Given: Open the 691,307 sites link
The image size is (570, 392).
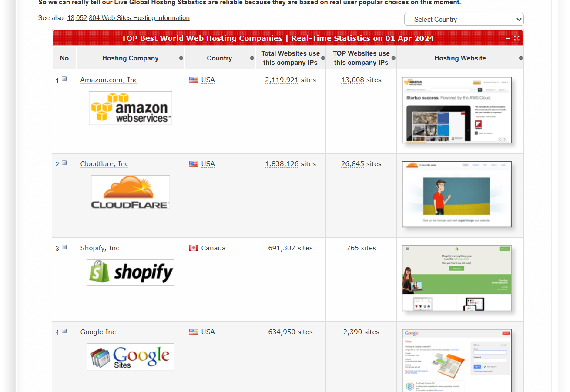Looking at the screenshot, I should (x=282, y=248).
